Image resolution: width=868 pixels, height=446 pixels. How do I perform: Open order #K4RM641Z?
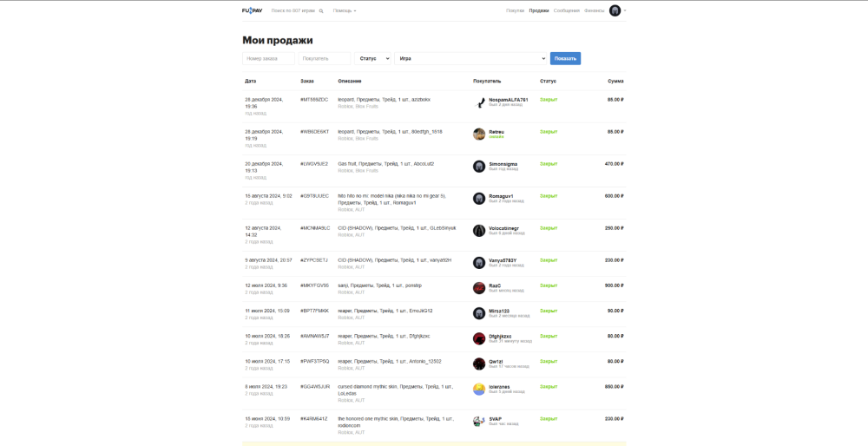pos(313,418)
